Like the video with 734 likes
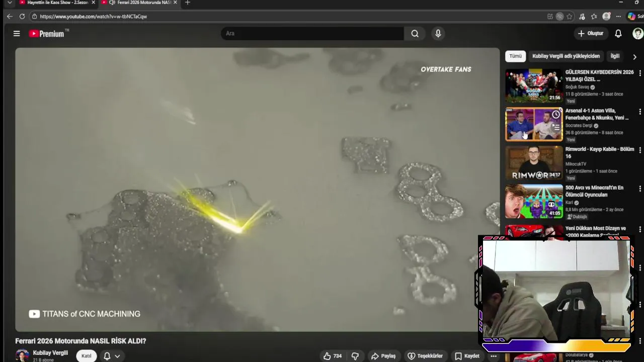This screenshot has height=362, width=644. pos(333,356)
